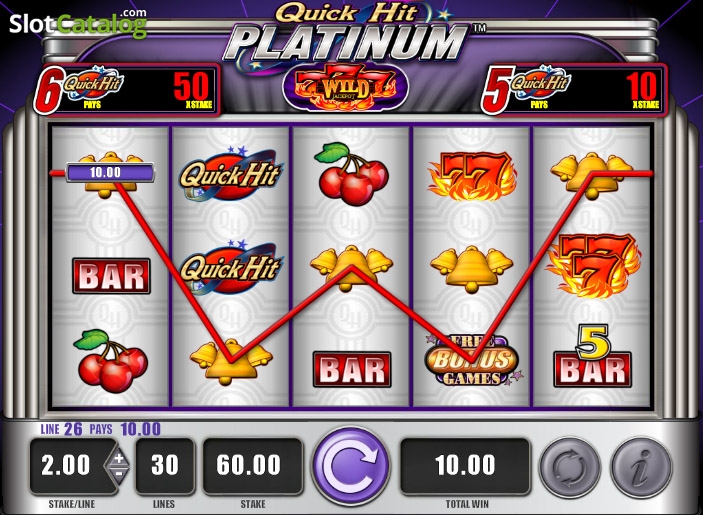Click the double flaming 77 symbol
This screenshot has width=703, height=515.
tap(471, 175)
